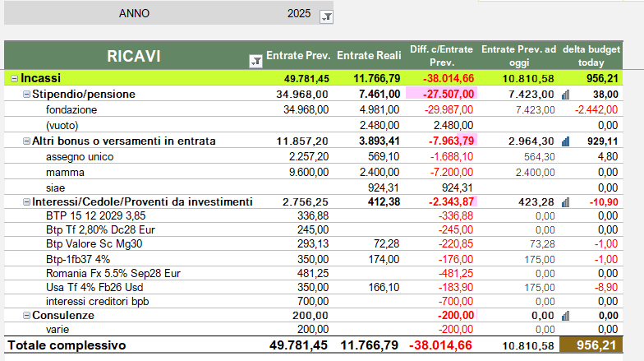The width and height of the screenshot is (644, 361).
Task: Collapse the Interessi/Cedole/Proventi da investimenti group
Action: [26, 201]
